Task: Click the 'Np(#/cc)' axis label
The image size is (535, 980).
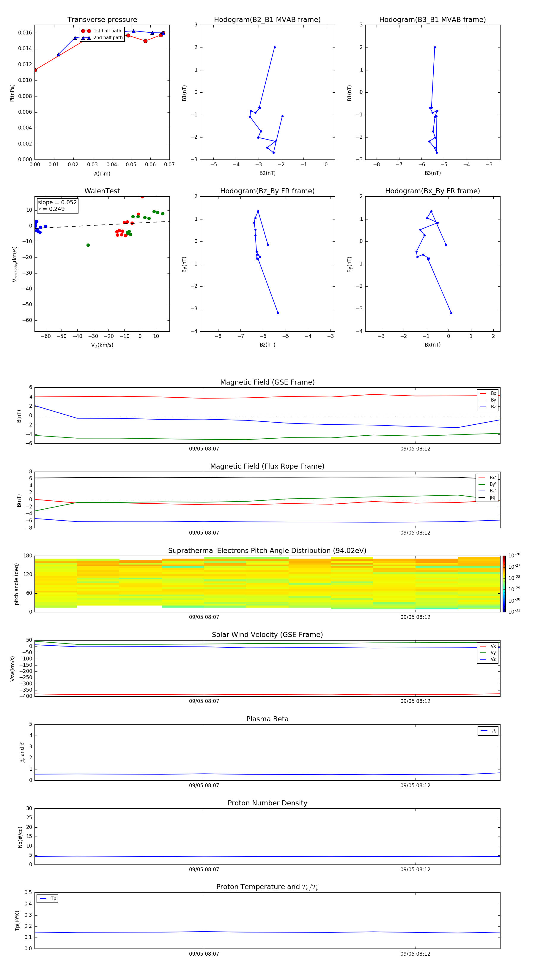Action: [20, 837]
